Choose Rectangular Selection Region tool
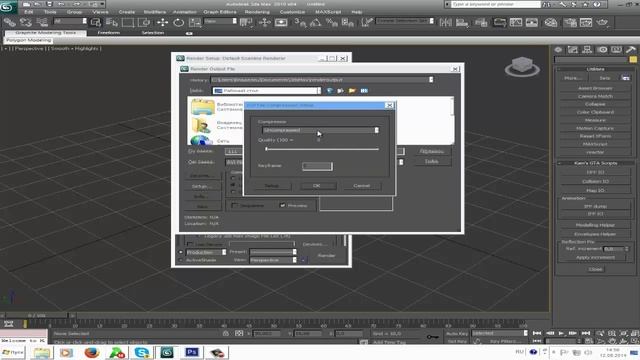This screenshot has height=360, width=640. coord(127,22)
